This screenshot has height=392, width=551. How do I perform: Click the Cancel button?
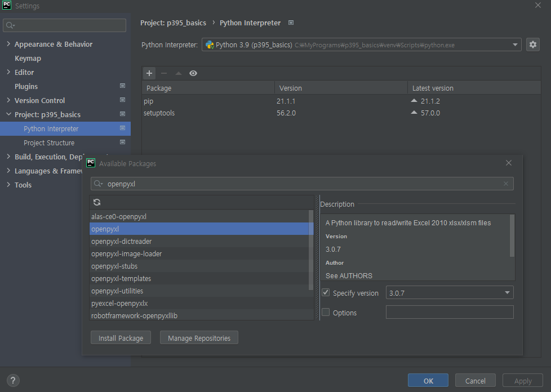click(475, 380)
